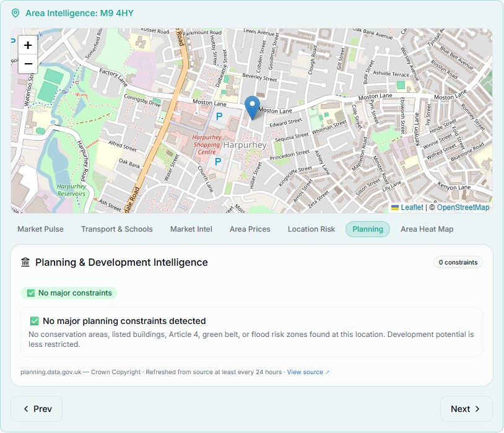Click the bank building icon beside Planning heading
504x433 pixels.
coord(25,262)
